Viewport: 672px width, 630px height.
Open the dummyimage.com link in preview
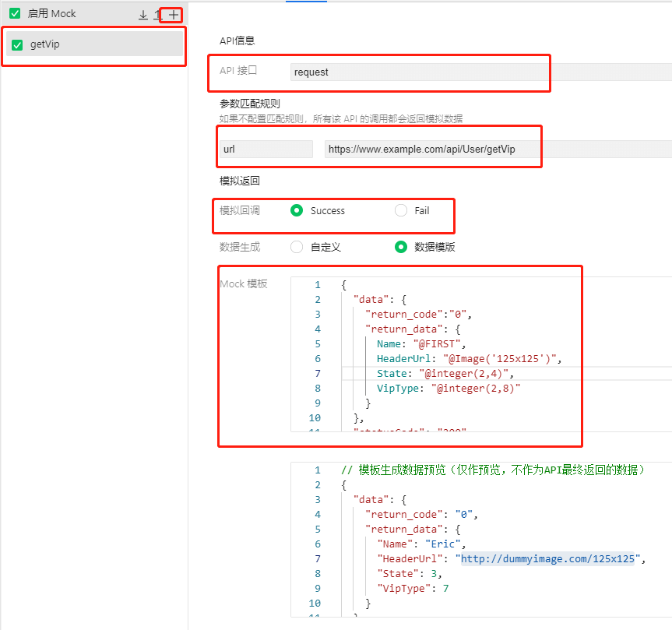pos(547,559)
